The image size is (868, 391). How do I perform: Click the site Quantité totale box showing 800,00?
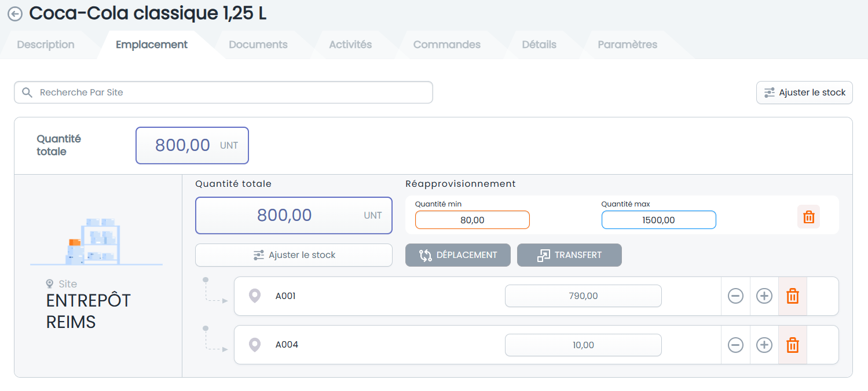pyautogui.click(x=294, y=215)
